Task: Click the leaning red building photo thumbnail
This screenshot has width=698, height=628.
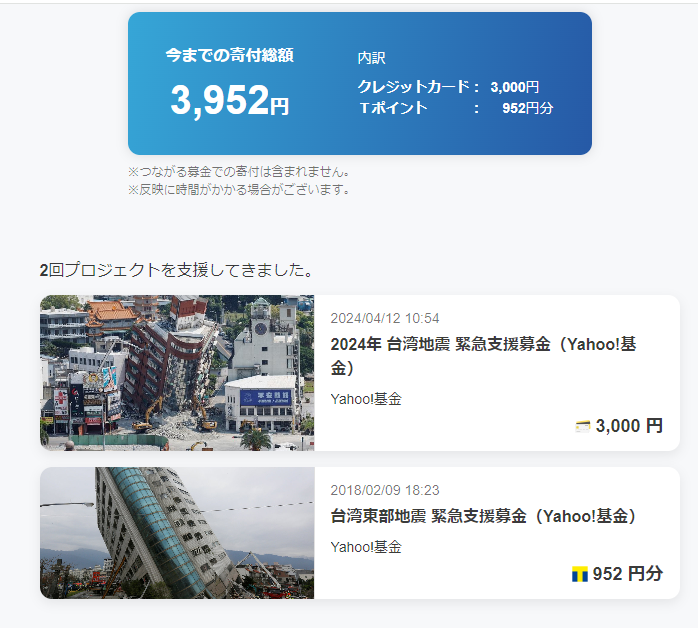Action: point(177,373)
